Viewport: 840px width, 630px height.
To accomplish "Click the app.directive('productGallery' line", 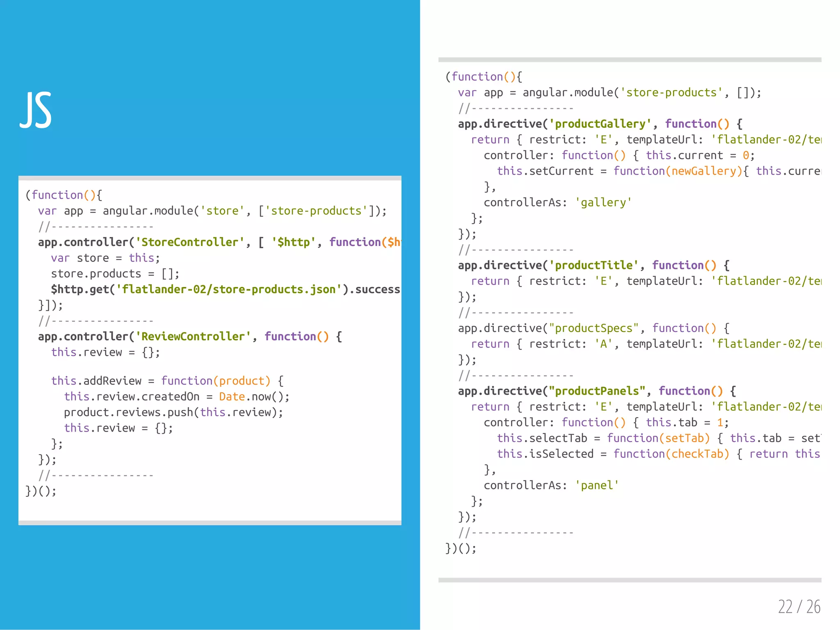I will pos(600,124).
